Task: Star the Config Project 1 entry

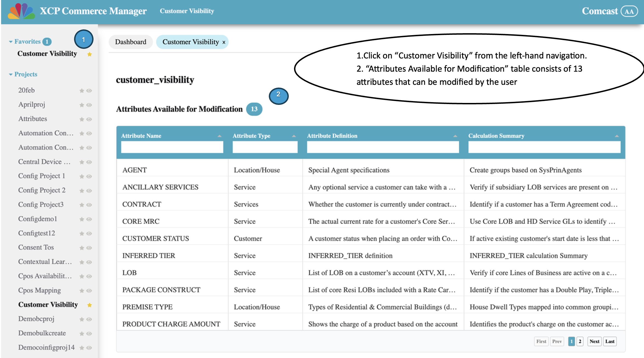Action: coord(81,176)
